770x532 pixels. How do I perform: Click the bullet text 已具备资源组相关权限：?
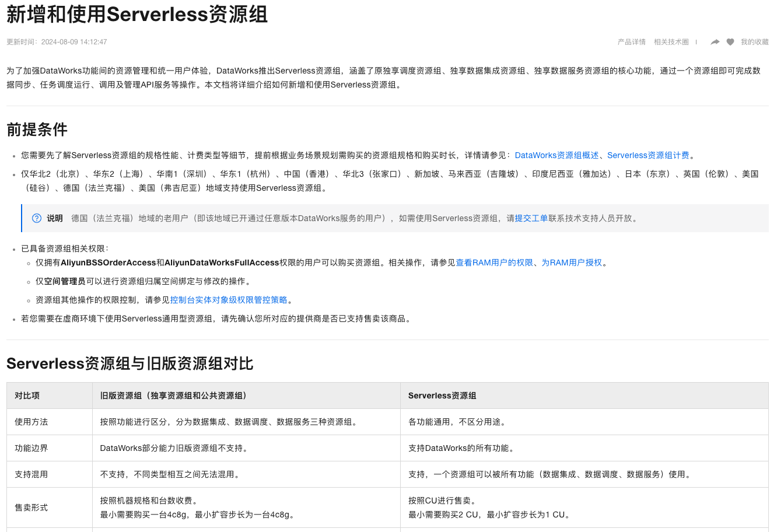tap(65, 249)
